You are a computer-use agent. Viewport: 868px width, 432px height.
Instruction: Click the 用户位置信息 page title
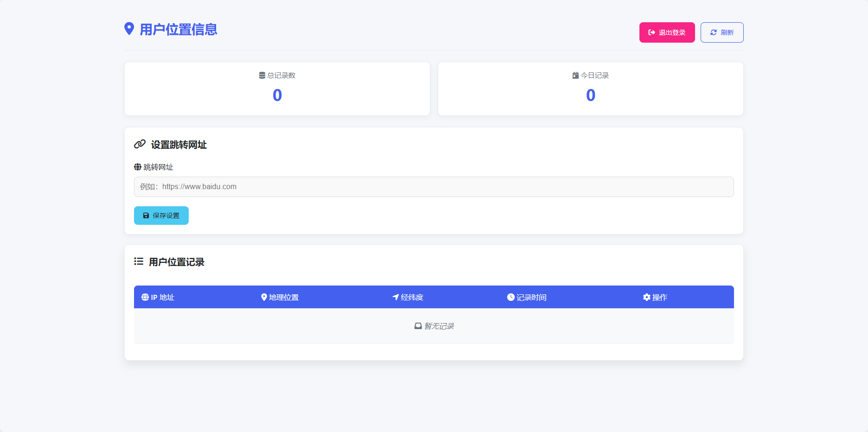click(179, 30)
